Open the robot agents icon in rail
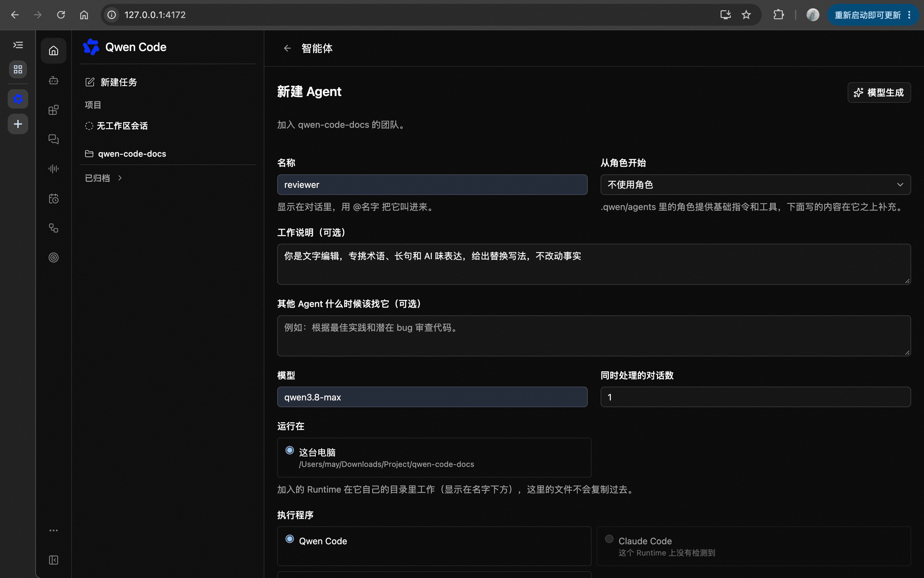 pos(54,81)
